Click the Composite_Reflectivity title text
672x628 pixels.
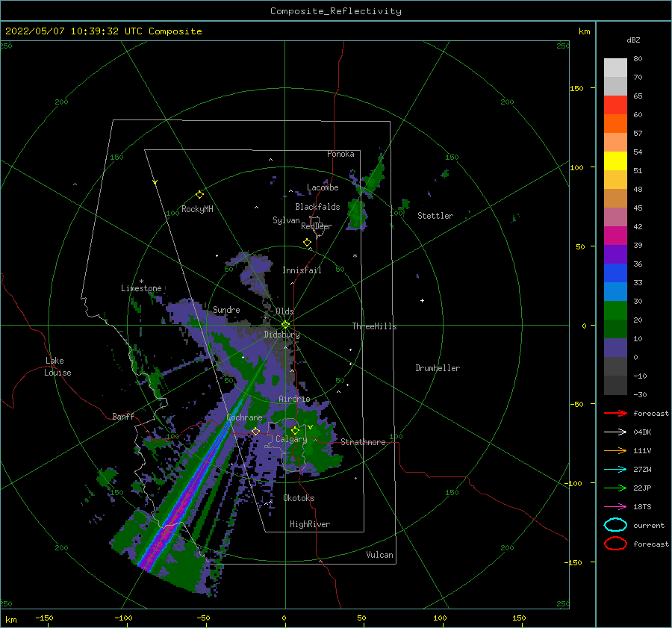tap(335, 11)
